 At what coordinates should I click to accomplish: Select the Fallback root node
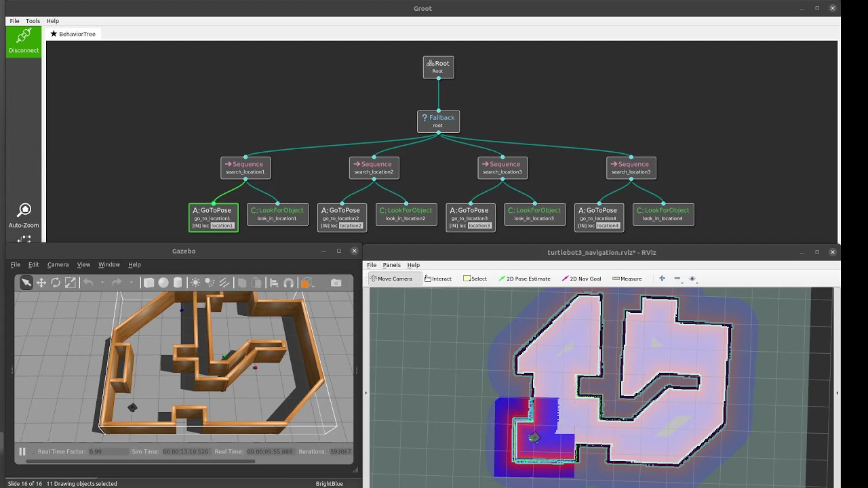[438, 121]
